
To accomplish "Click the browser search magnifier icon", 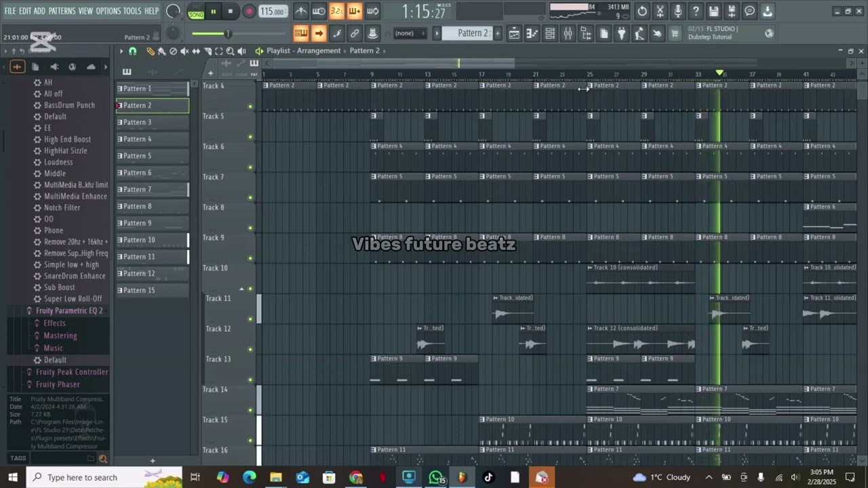I will coord(103,459).
